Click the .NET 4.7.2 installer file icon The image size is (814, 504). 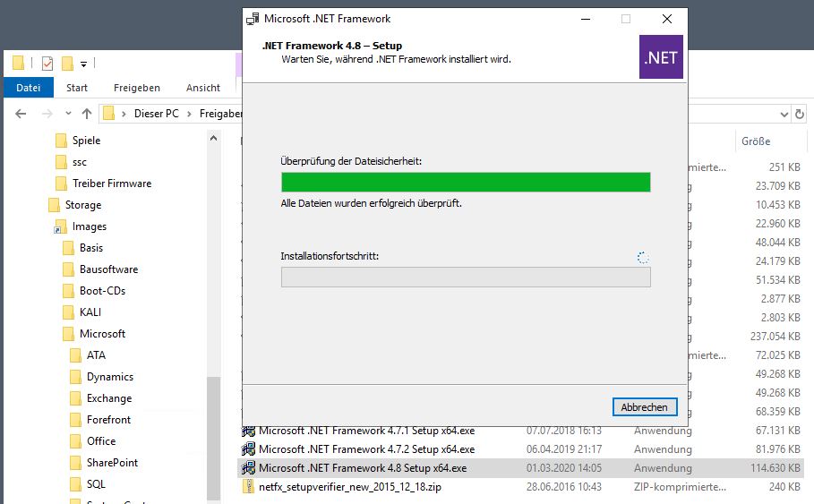(249, 449)
